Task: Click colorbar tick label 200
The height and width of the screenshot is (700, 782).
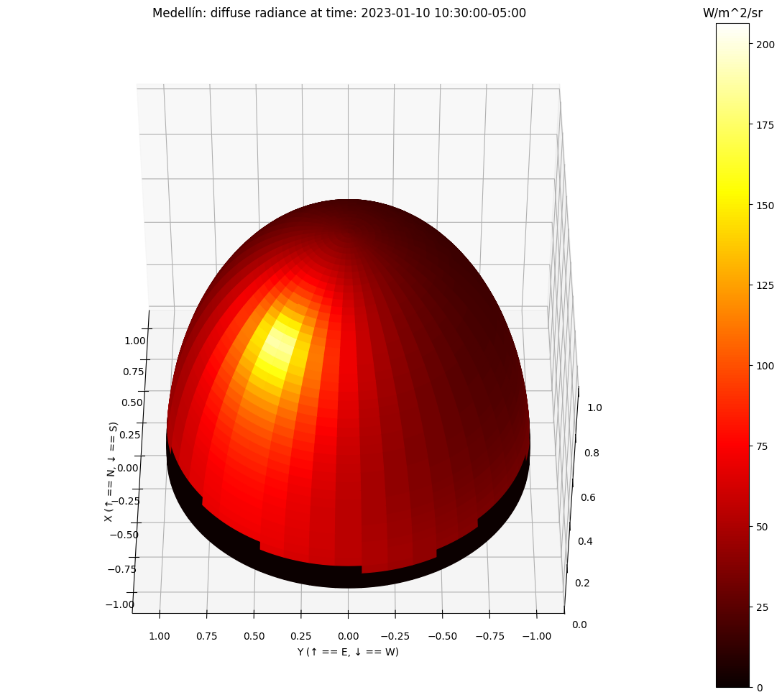Action: pyautogui.click(x=765, y=45)
